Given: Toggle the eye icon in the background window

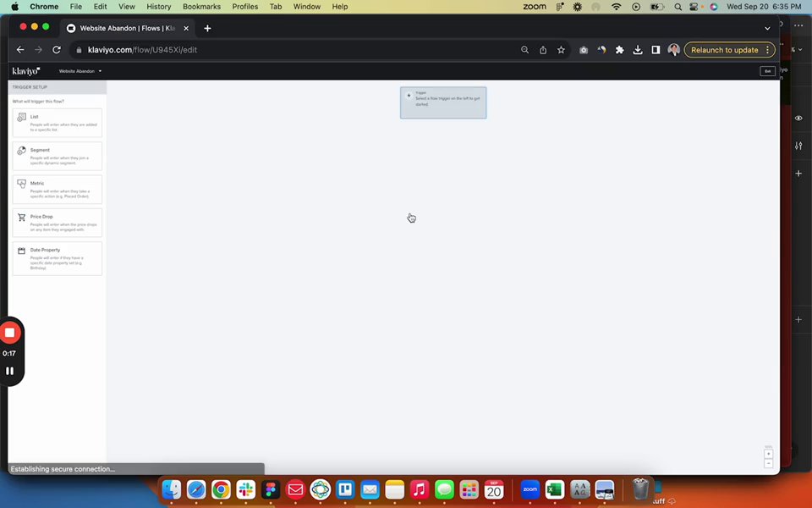Looking at the screenshot, I should click(798, 119).
